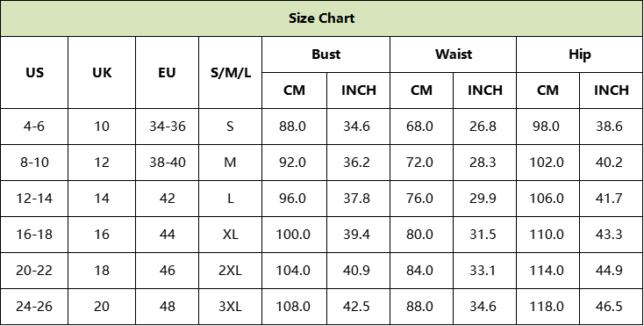Click the 3XL size label cell
644x326 pixels.
click(x=231, y=307)
